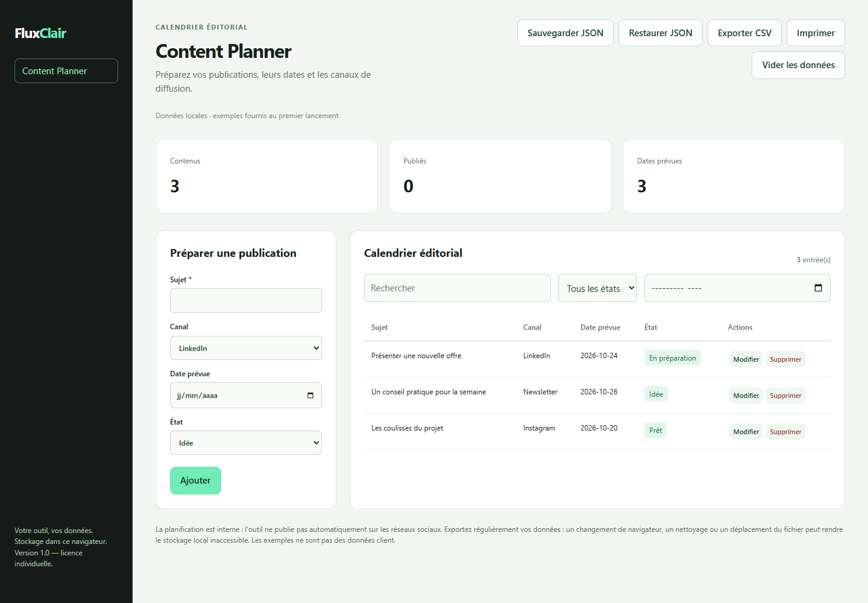The height and width of the screenshot is (603, 868).
Task: Click 'Les coulisses du projet' subject text
Action: click(x=407, y=428)
